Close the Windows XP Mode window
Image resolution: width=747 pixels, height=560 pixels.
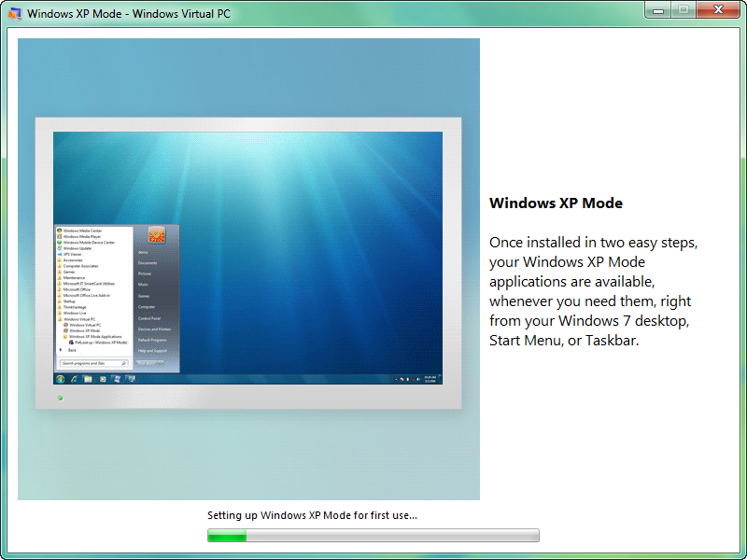point(718,10)
